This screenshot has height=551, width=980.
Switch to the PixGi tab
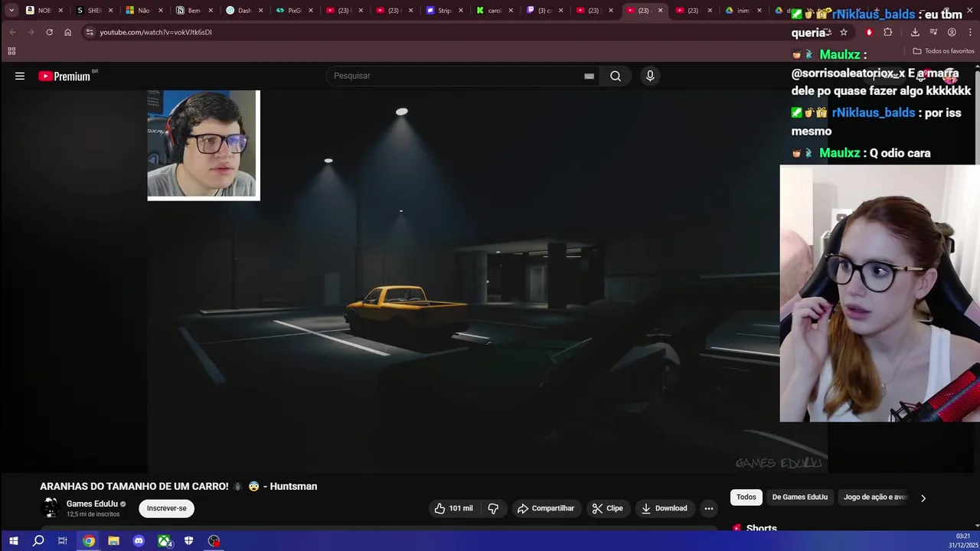pyautogui.click(x=293, y=11)
